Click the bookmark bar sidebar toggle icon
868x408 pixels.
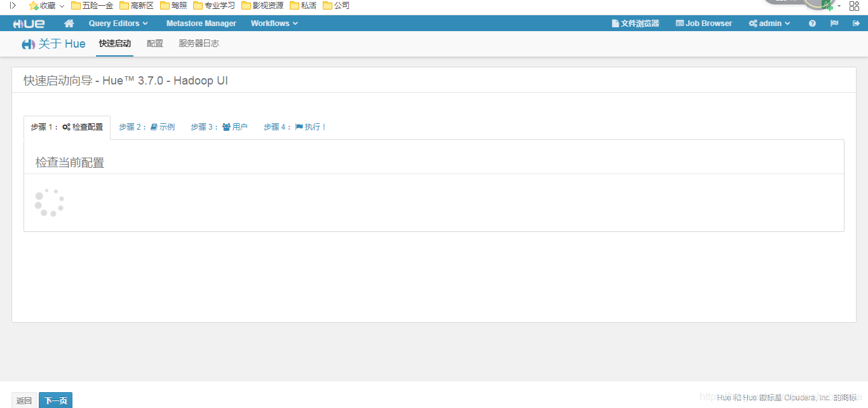[12, 6]
